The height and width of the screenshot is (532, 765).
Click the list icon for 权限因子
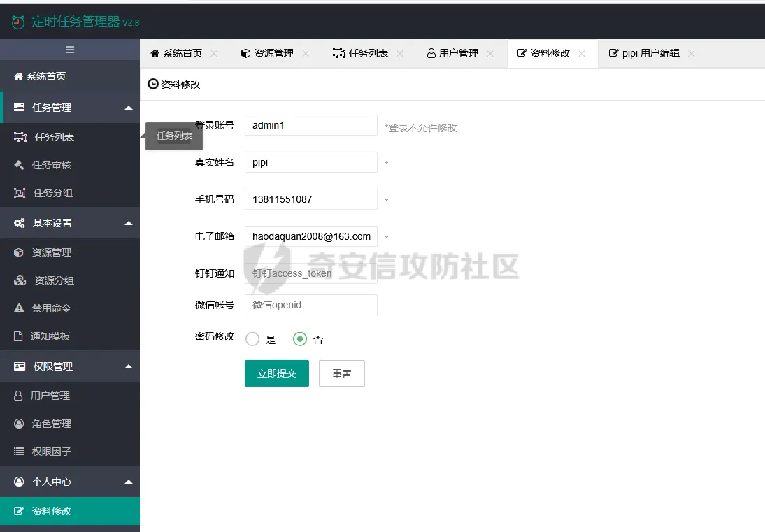pos(19,452)
